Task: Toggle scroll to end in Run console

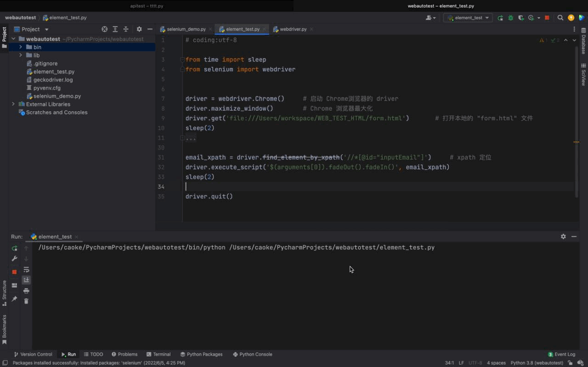Action: (x=26, y=280)
